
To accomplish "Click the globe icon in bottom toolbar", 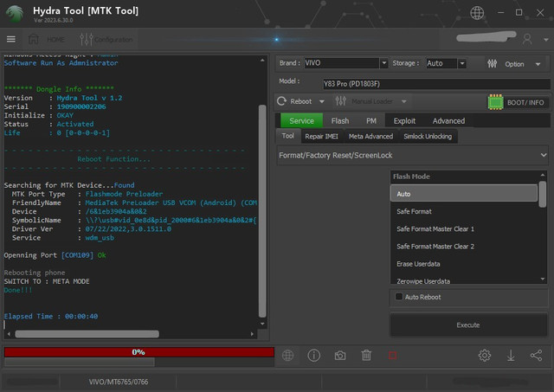I will point(287,356).
